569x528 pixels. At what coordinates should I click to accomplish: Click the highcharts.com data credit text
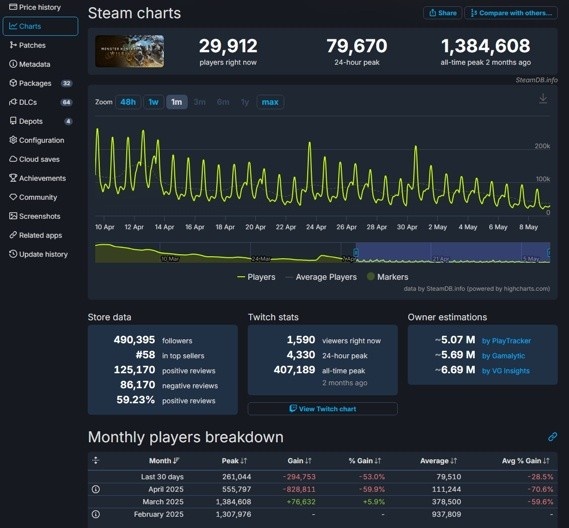pos(477,289)
